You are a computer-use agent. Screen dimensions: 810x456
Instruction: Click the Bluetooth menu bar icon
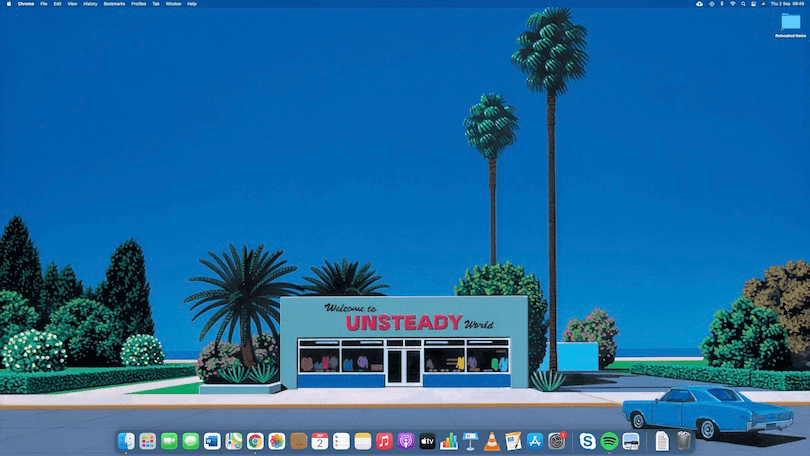coord(722,4)
